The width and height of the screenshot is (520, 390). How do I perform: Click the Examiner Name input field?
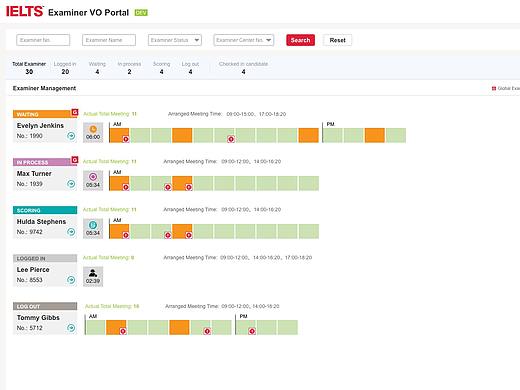point(109,40)
